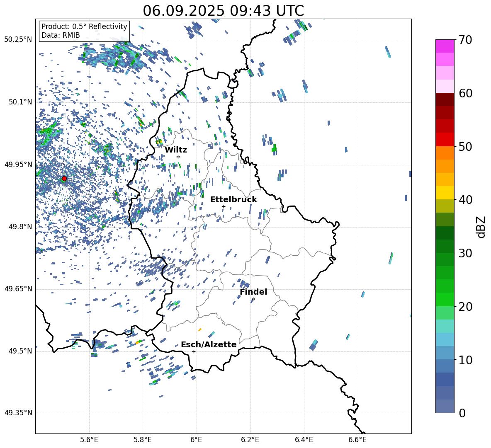Click the 6.2°E longitude label
This screenshot has height=448, width=491.
point(250,440)
